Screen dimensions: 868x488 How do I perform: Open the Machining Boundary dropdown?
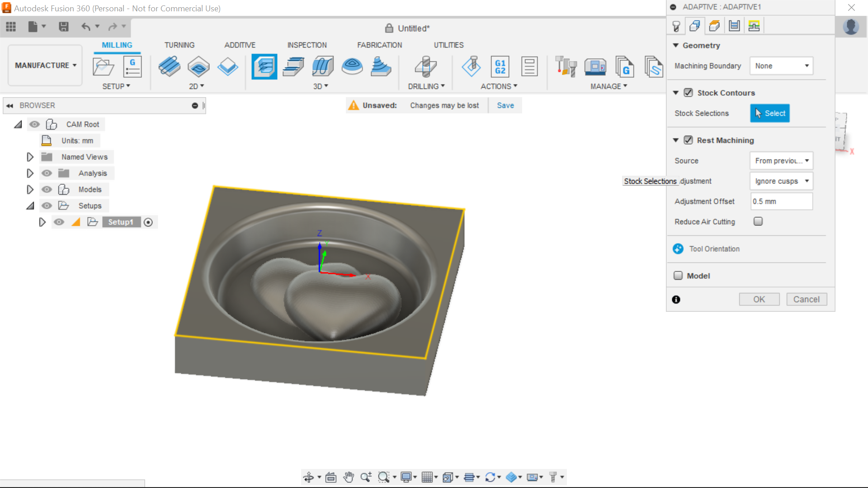781,66
